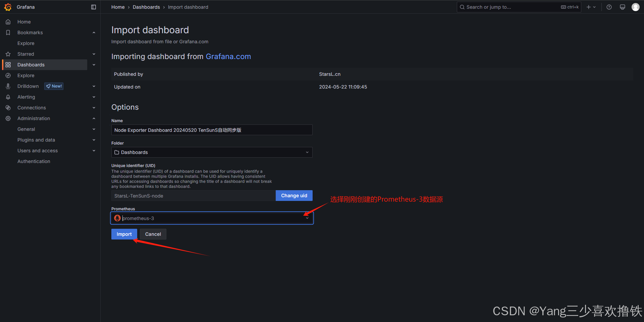Click the New! badge beside Drilldown
644x322 pixels.
54,86
